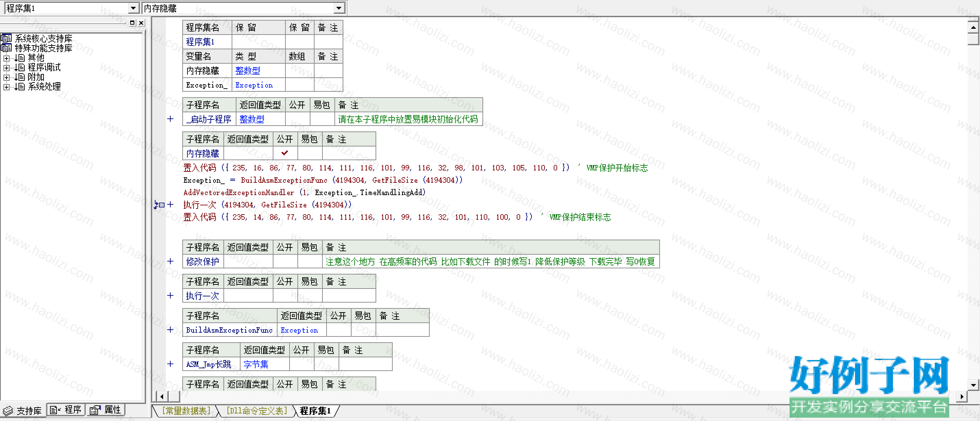Image resolution: width=980 pixels, height=421 pixels.
Task: Expand the 其他 tree node
Action: (6, 58)
